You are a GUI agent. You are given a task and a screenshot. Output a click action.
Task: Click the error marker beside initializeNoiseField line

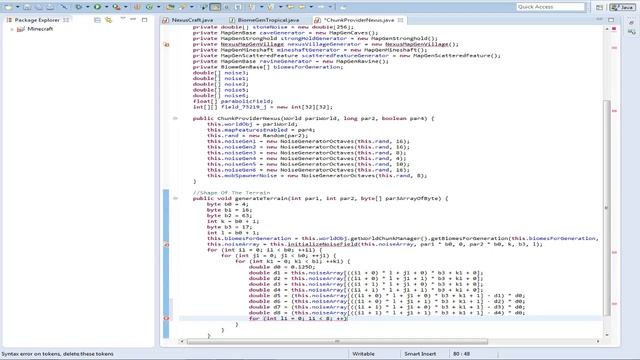166,244
